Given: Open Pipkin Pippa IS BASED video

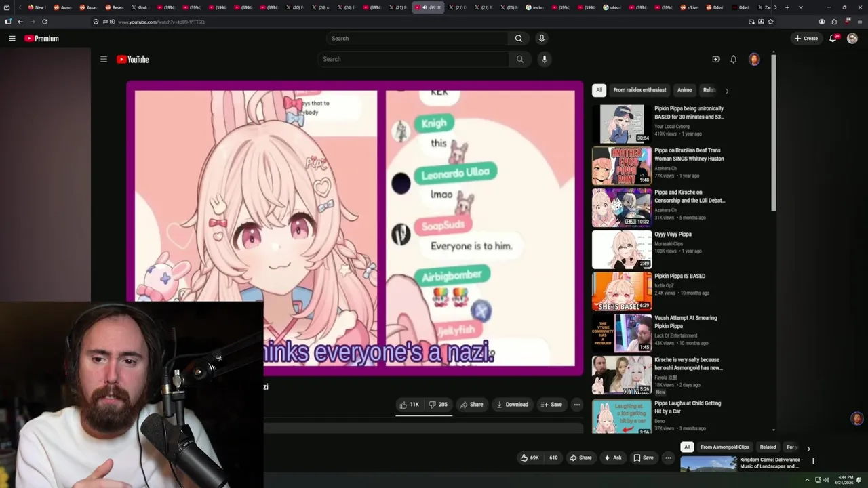Looking at the screenshot, I should pos(622,291).
